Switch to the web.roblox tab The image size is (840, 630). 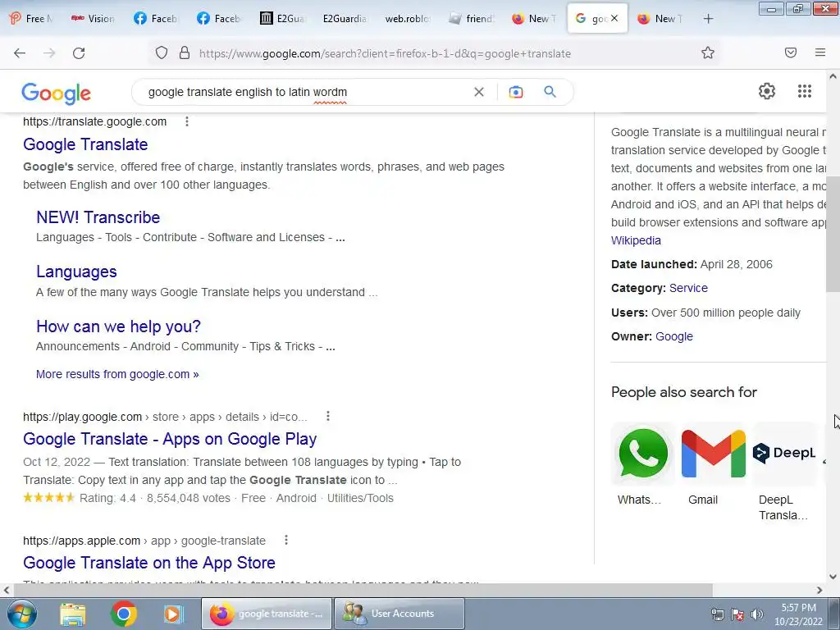(407, 19)
